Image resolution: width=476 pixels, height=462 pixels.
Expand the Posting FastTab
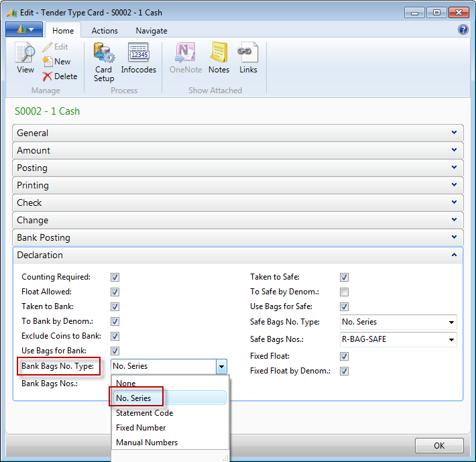(x=238, y=168)
